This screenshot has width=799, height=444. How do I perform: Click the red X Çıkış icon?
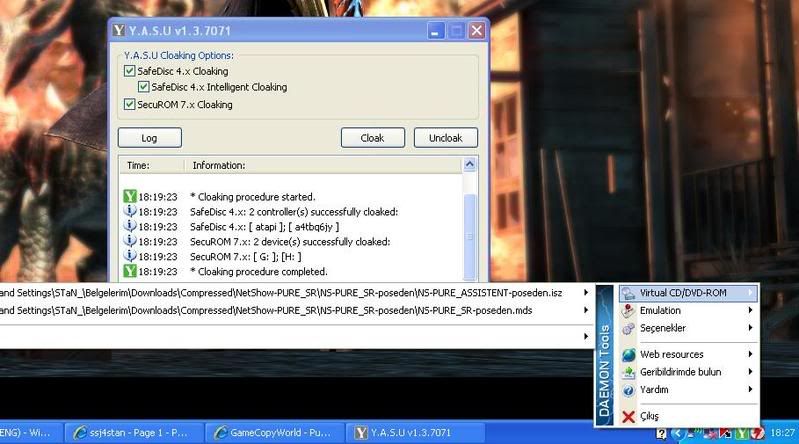click(x=629, y=416)
